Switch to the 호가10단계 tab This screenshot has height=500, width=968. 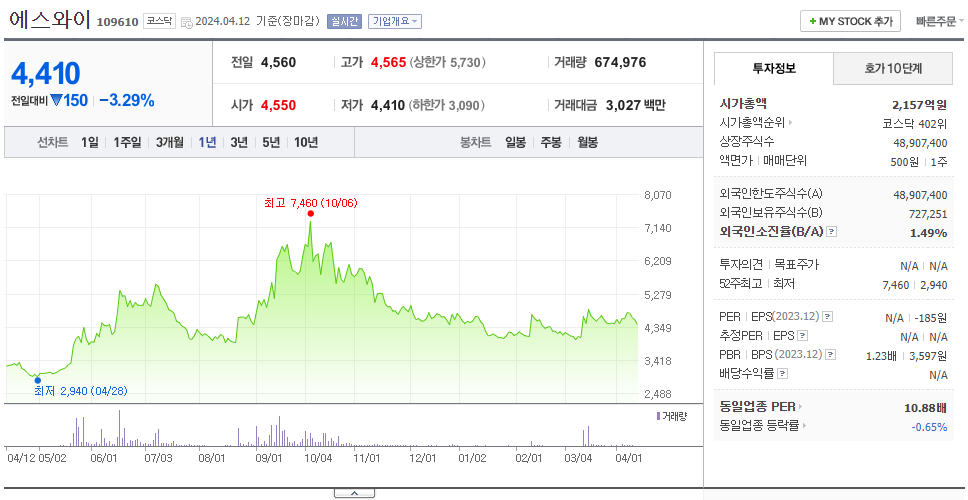893,69
